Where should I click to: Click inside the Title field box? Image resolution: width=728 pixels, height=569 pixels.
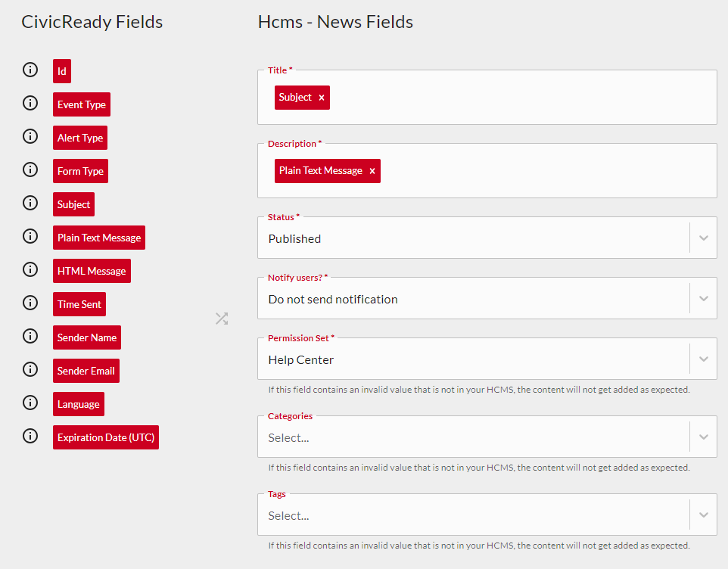coord(487,98)
